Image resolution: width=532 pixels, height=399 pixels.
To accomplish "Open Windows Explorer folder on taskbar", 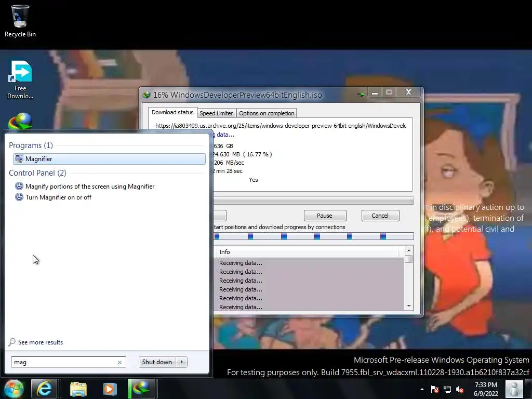I will tap(78, 389).
